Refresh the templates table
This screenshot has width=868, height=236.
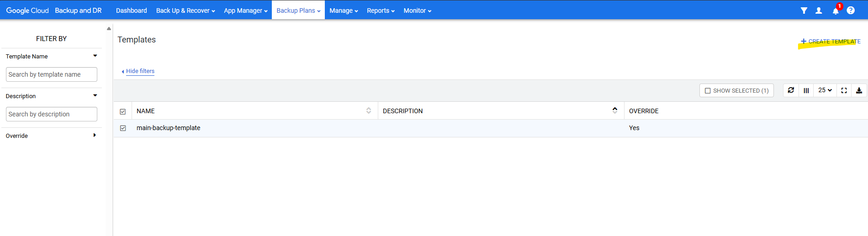[791, 90]
